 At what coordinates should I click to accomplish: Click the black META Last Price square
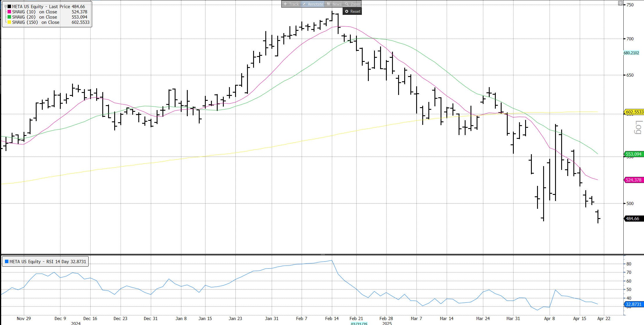coord(9,6)
